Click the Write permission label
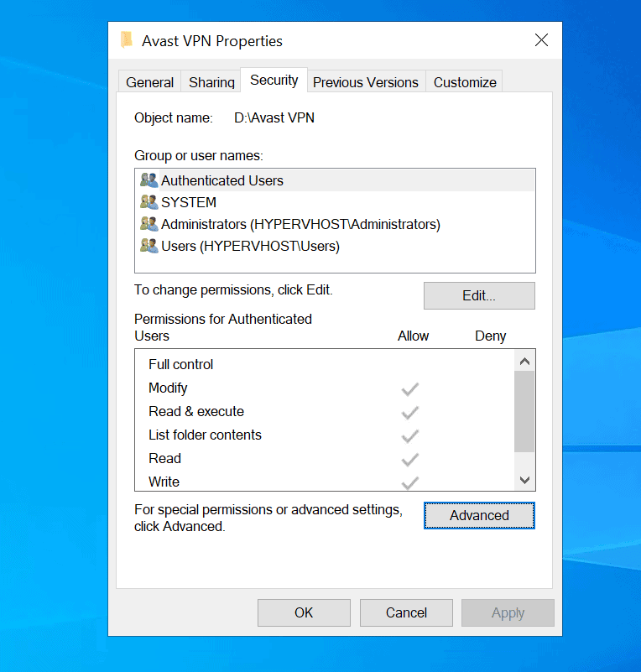Screen dimensions: 641x672 pos(164,482)
